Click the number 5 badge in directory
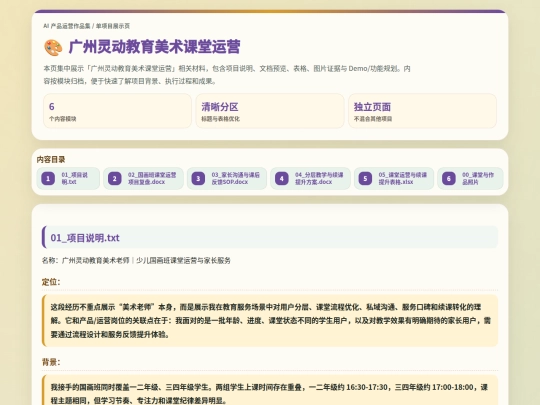This screenshot has height=405, width=540. coord(365,179)
